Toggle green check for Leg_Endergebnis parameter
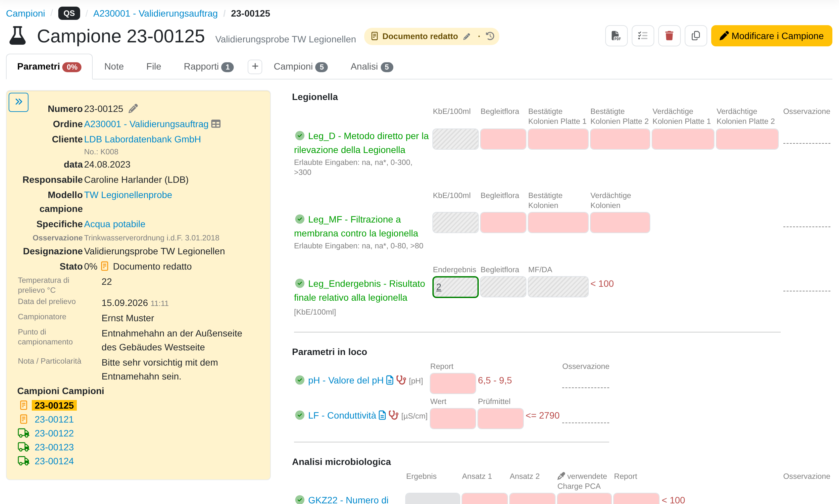The image size is (839, 504). [299, 283]
